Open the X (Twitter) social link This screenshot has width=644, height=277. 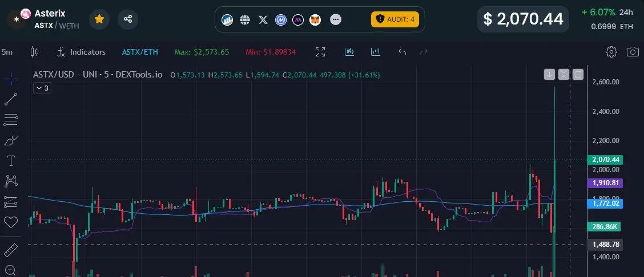click(x=263, y=20)
